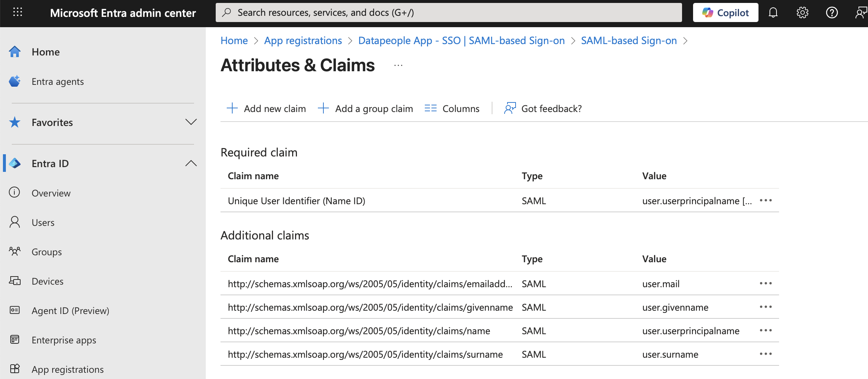Click the Claim name header under Required claim

coord(253,176)
